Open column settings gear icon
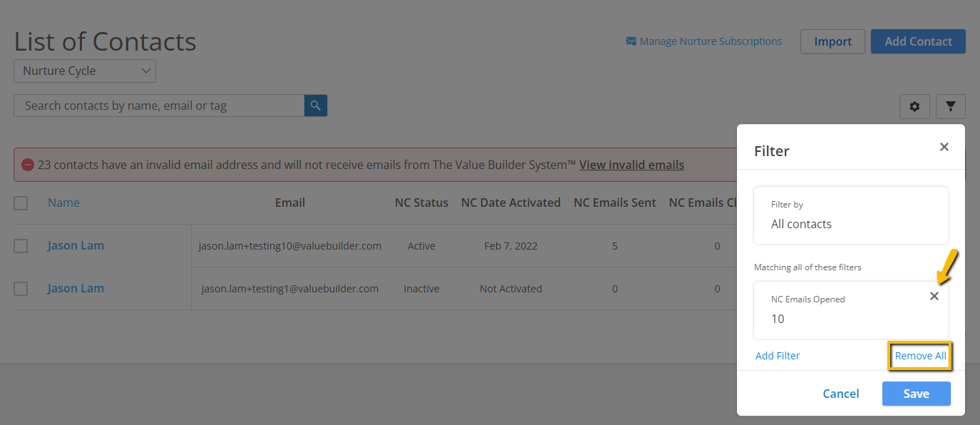 [x=914, y=107]
